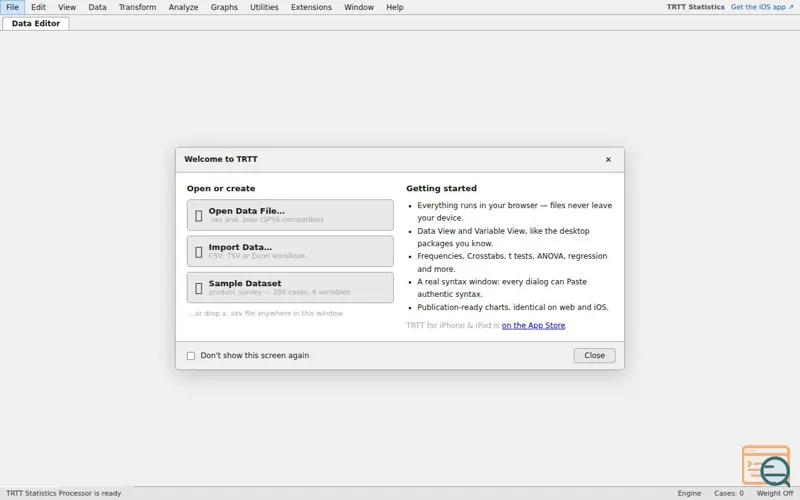Open the Graphs menu
800x500 pixels.
coord(224,7)
